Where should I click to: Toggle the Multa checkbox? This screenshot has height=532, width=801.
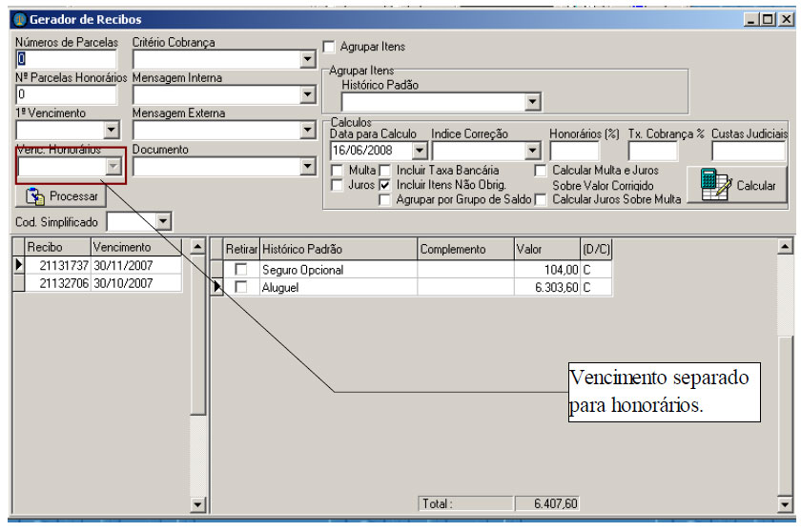pos(338,170)
